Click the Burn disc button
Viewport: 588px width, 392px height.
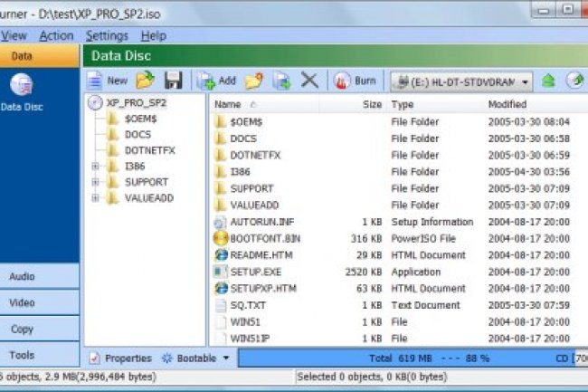point(356,81)
